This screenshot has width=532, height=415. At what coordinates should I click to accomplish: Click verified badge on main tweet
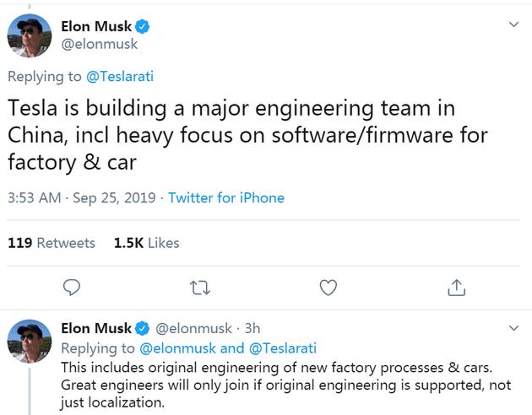143,26
